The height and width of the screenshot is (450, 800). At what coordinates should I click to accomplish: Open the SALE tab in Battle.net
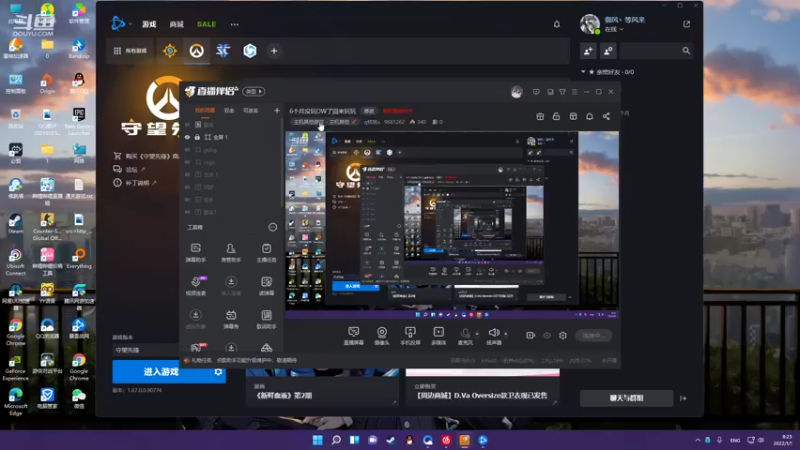pyautogui.click(x=207, y=24)
